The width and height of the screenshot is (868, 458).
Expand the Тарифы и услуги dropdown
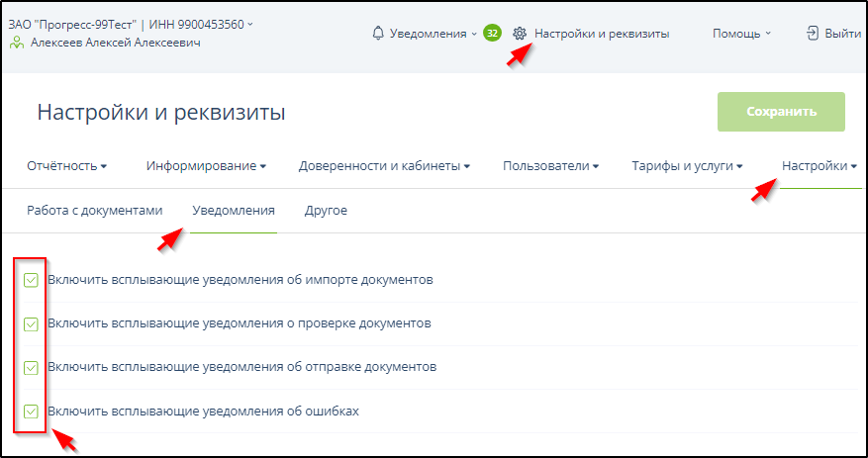[687, 166]
